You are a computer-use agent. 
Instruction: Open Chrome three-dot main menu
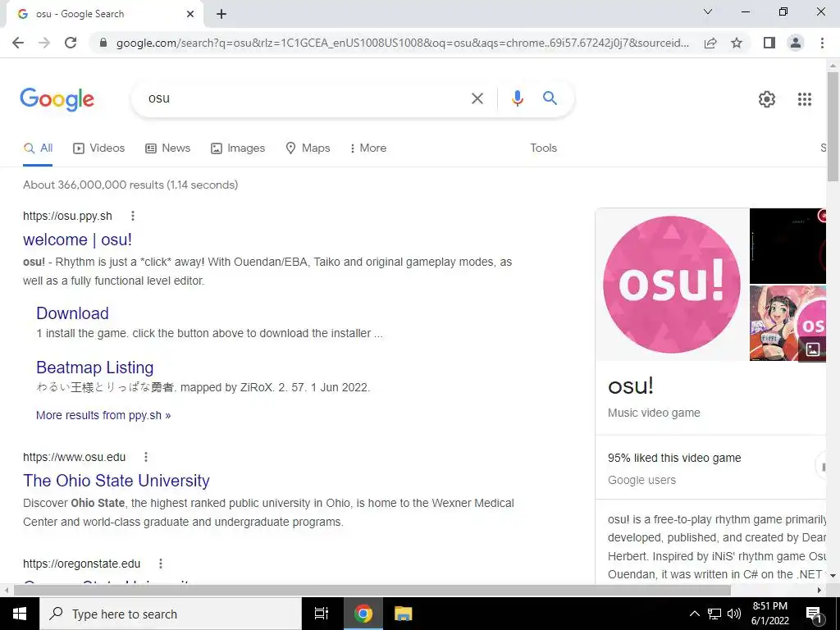pos(822,43)
